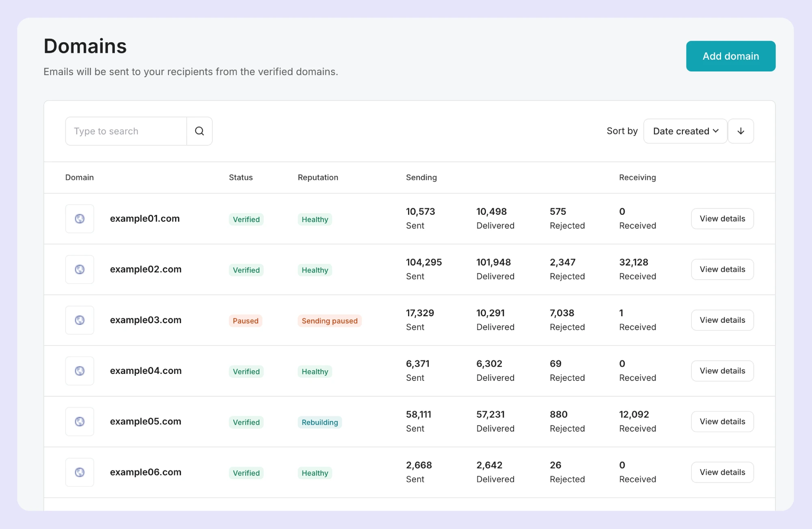Click globe icon for example05.com

[80, 422]
